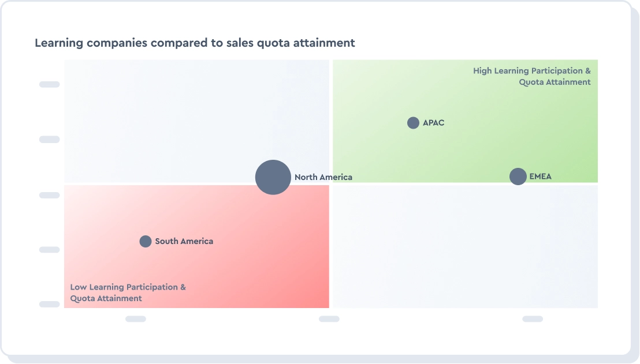Select the EMEA label text

pos(541,177)
